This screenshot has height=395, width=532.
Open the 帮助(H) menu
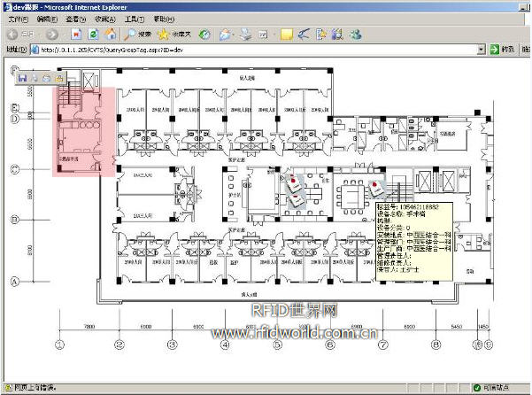pyautogui.click(x=163, y=19)
